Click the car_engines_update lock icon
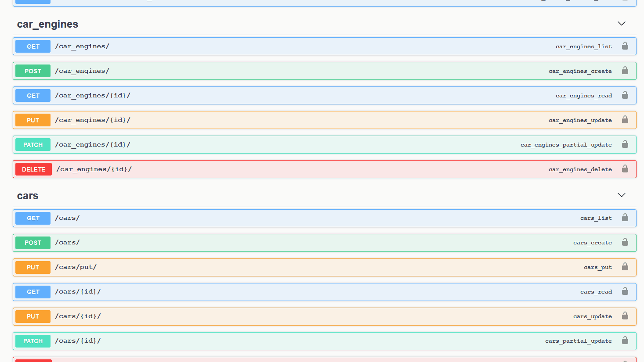The height and width of the screenshot is (362, 644). [625, 120]
